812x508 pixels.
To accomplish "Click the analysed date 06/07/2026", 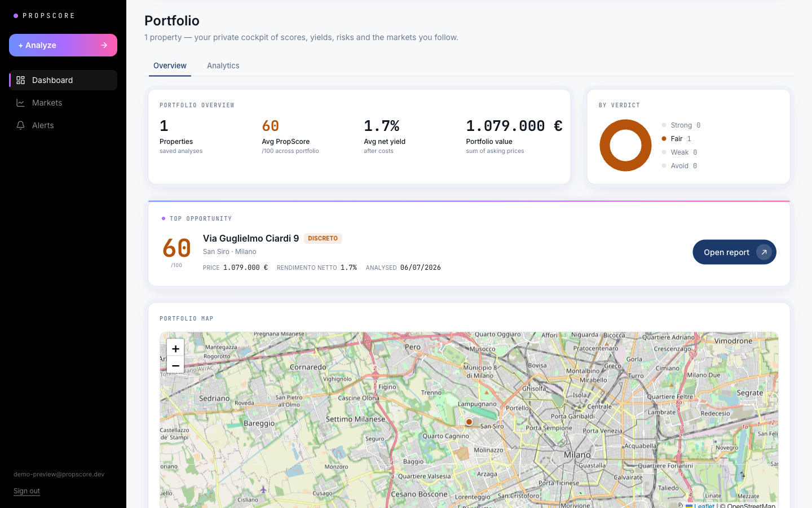I will point(421,268).
